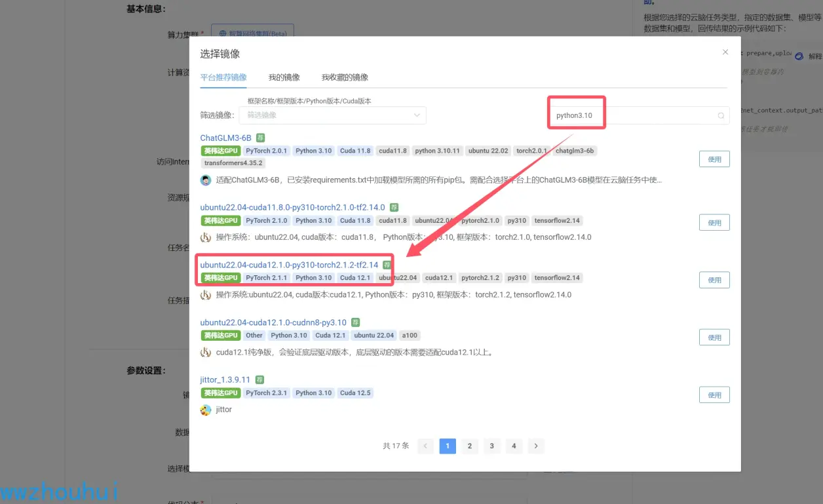Click the avatar beside cuda12.1纯净版 description
Viewport: 823px width, 504px height.
[206, 352]
